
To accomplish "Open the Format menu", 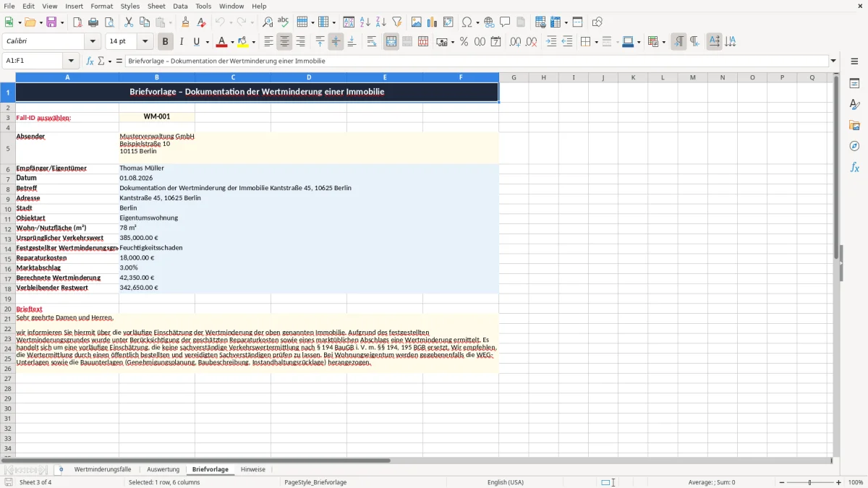I will click(101, 6).
